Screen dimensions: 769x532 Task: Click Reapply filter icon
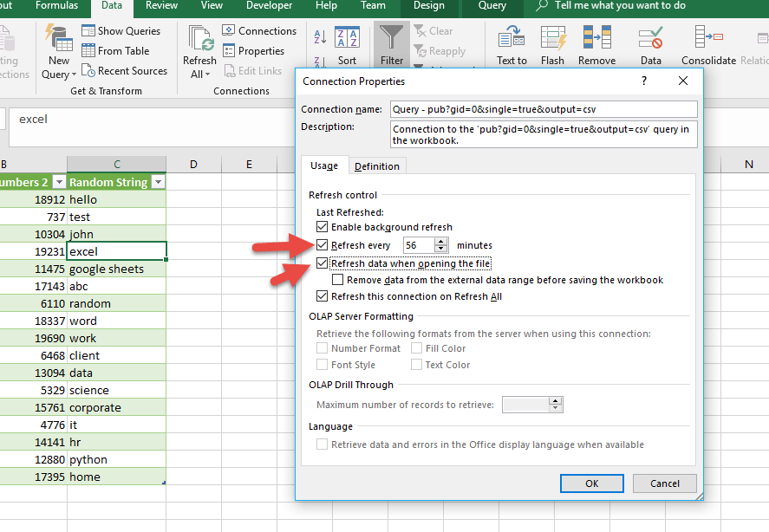coord(420,50)
